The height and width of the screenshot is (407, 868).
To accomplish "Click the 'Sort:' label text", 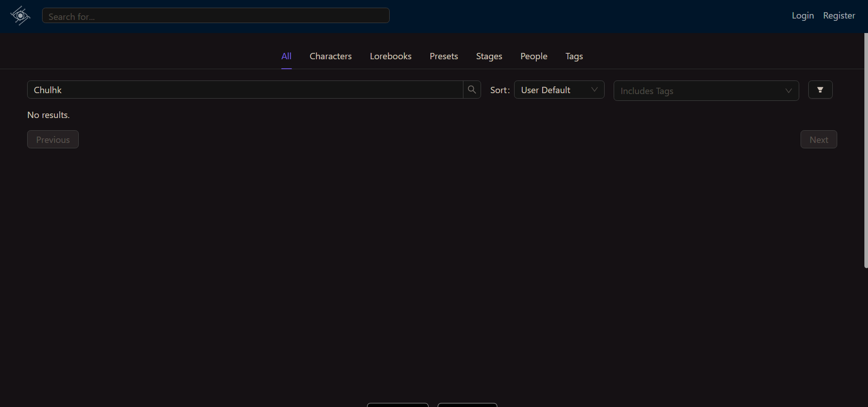I will [500, 90].
